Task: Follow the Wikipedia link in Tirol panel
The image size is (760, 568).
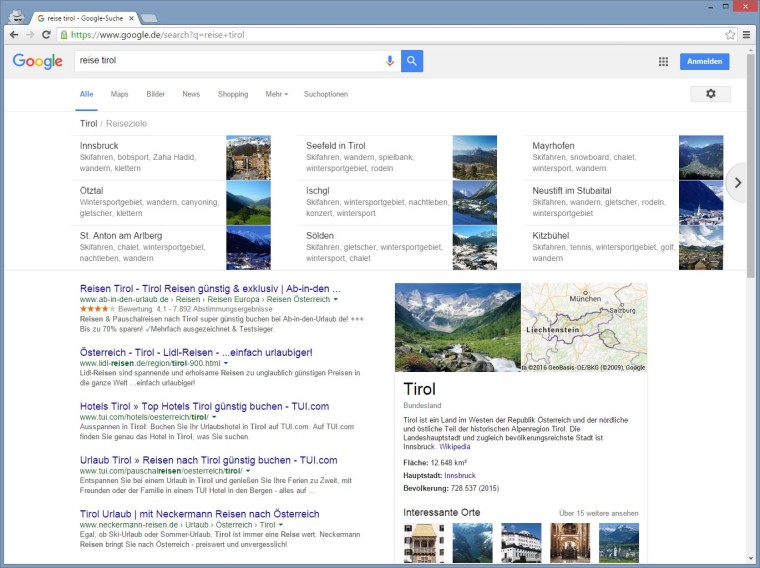Action: tap(454, 446)
